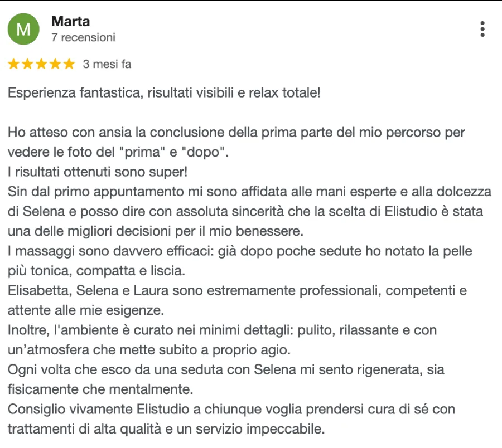
Task: Open reviewer name Marta's profile
Action: 70,22
